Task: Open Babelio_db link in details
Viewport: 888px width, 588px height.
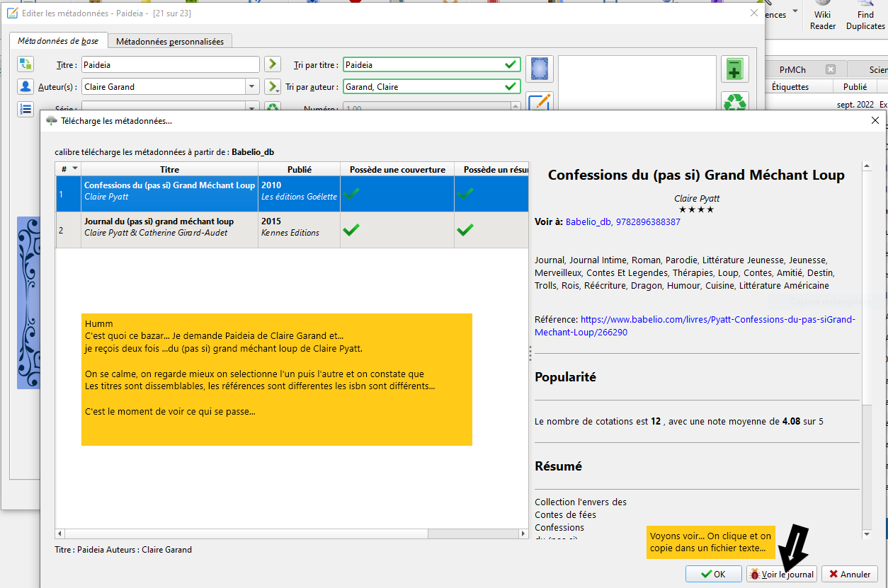Action: pos(589,221)
